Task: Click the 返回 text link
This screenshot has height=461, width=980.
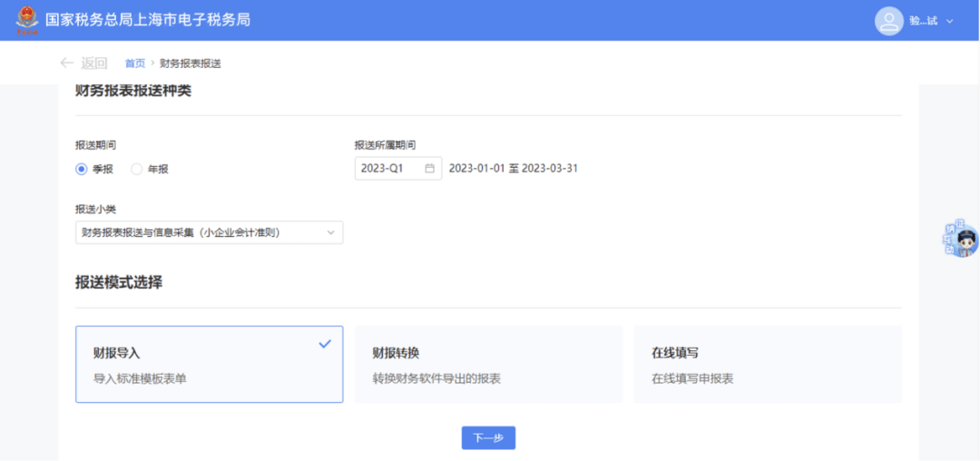Action: pyautogui.click(x=94, y=63)
